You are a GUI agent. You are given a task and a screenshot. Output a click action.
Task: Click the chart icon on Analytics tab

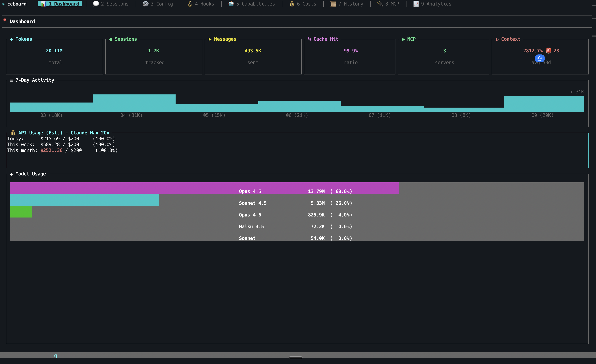pyautogui.click(x=416, y=4)
